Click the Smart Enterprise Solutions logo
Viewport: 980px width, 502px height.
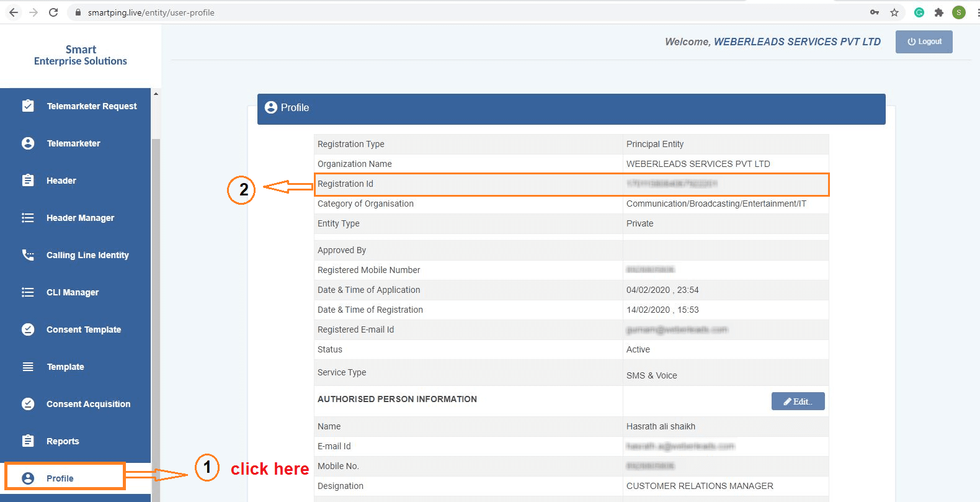click(x=81, y=55)
